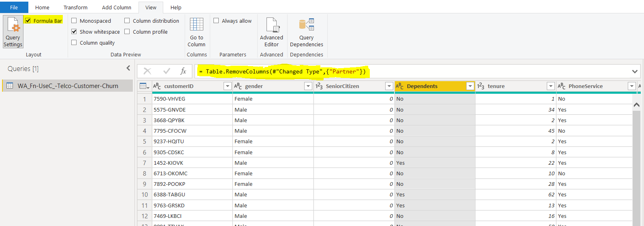Open filter dropdown for gender column
Viewport: 644px width, 226px height.
click(x=308, y=86)
